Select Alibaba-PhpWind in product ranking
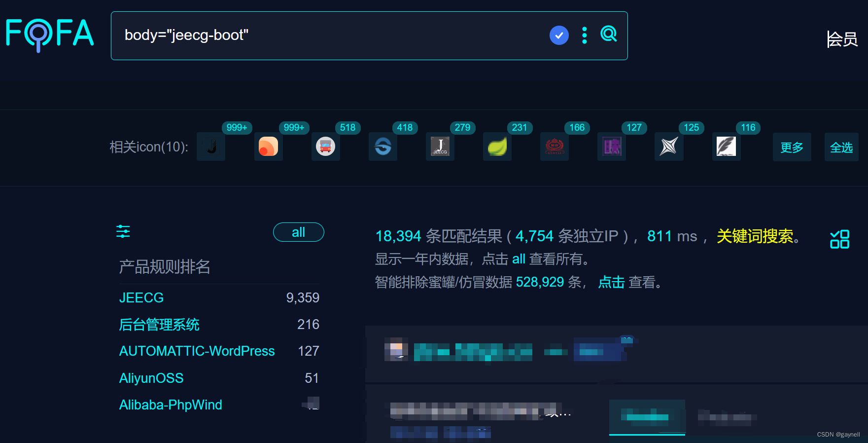The image size is (868, 443). coord(171,405)
